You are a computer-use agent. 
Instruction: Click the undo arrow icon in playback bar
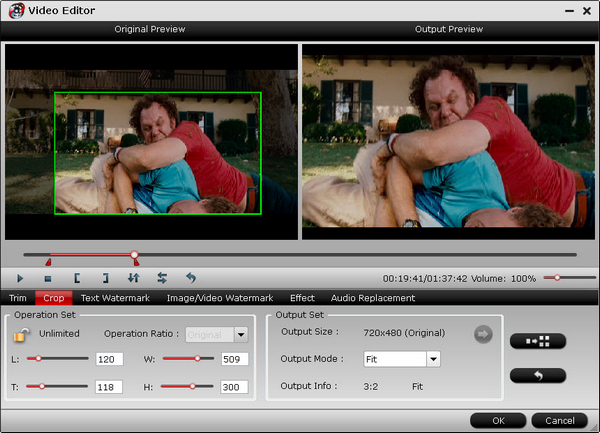pos(191,278)
